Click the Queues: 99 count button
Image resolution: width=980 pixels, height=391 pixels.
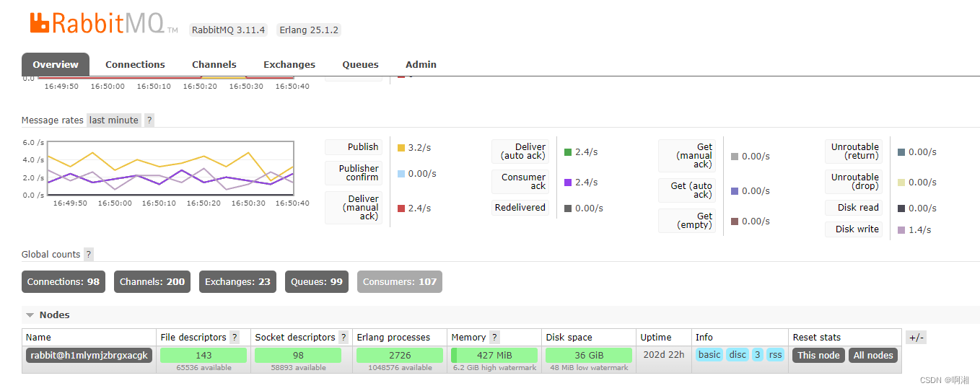[317, 281]
